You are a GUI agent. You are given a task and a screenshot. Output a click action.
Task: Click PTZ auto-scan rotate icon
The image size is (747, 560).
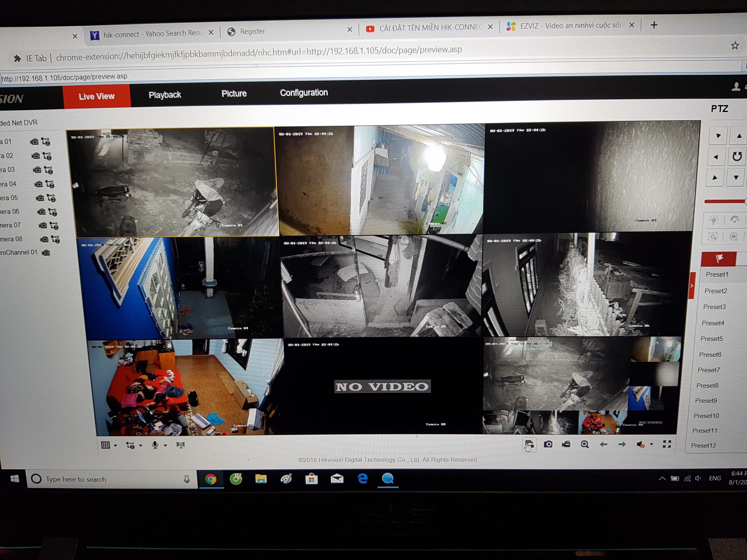736,157
